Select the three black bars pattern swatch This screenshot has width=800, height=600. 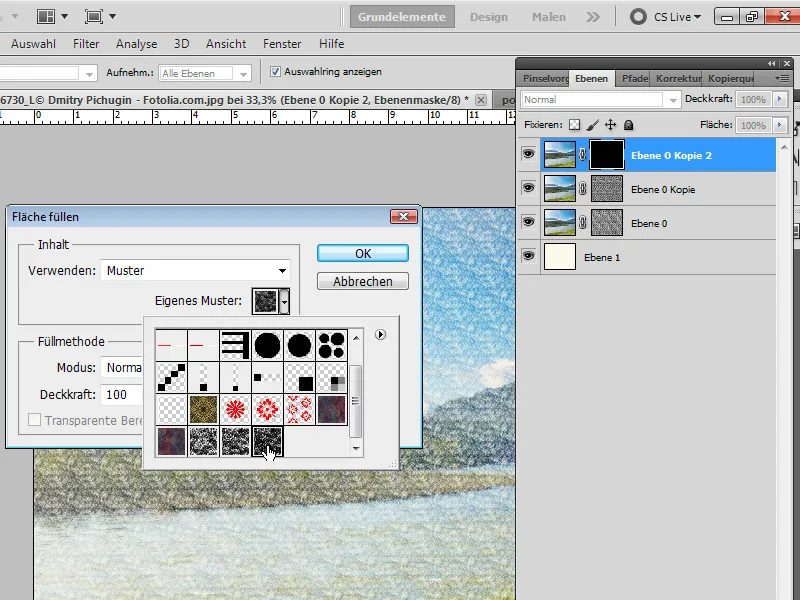point(235,345)
